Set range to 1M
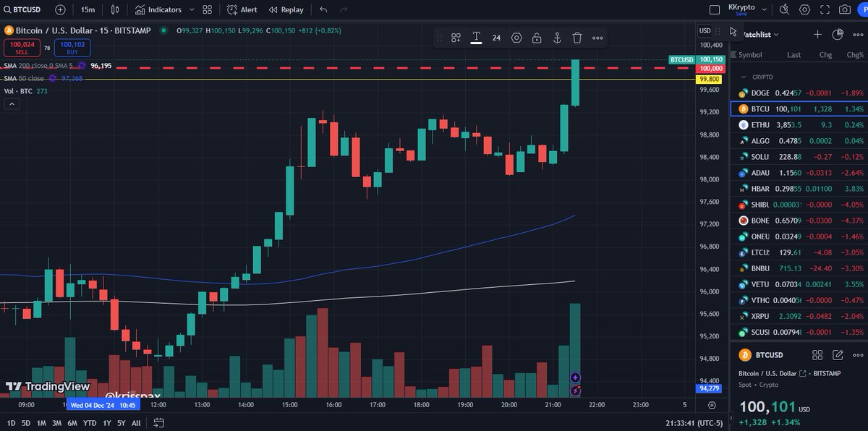 [x=41, y=422]
